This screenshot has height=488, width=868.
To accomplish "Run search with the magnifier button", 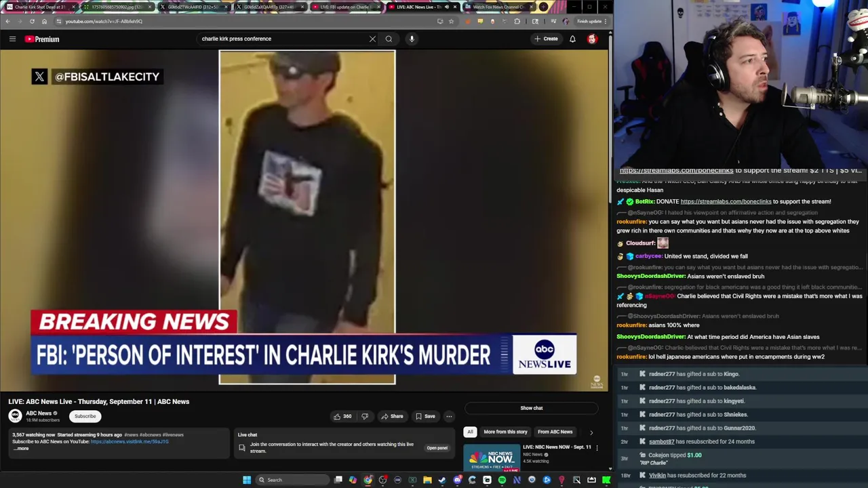I will click(x=389, y=39).
